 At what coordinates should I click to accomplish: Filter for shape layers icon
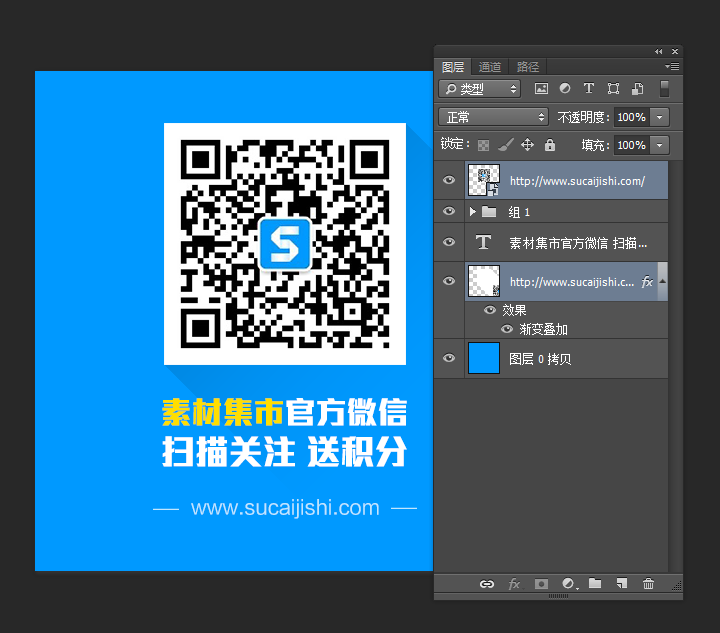click(613, 89)
